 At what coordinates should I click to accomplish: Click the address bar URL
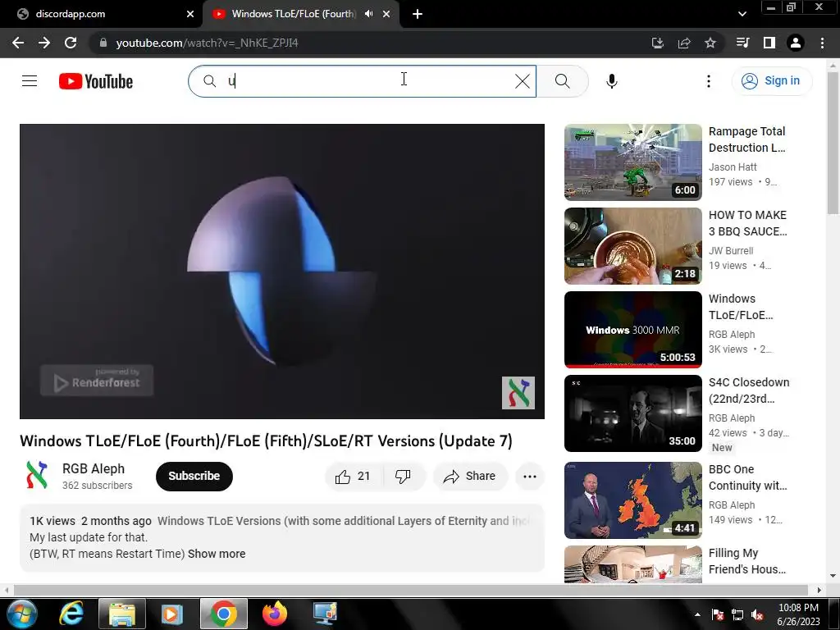[207, 43]
